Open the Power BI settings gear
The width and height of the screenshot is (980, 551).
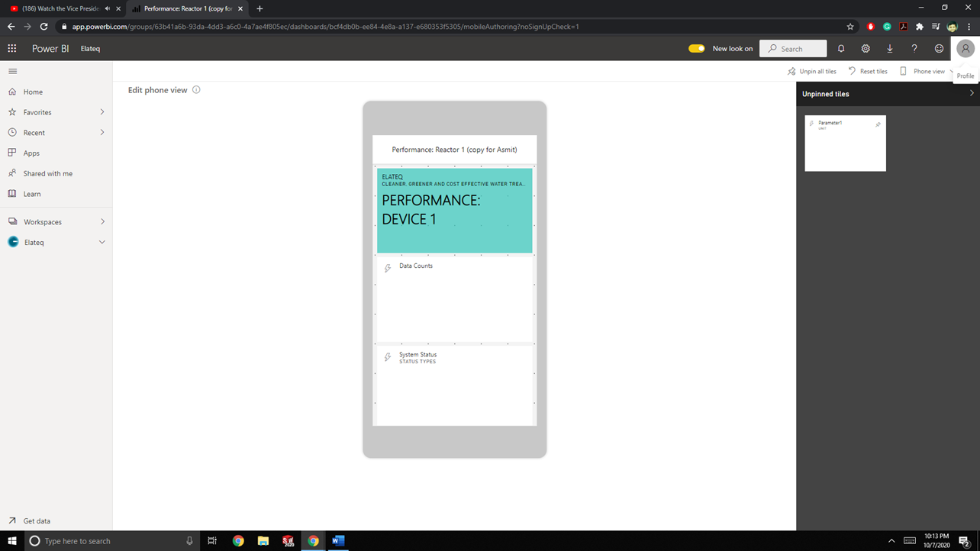tap(866, 48)
